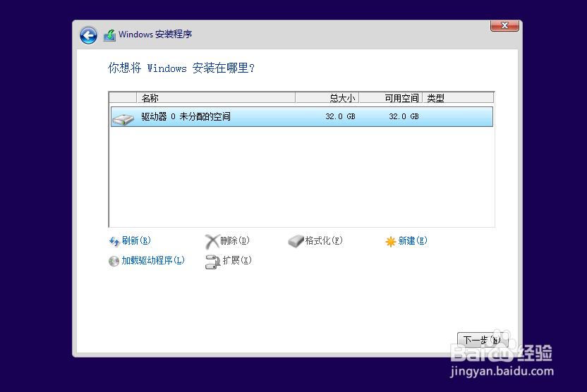Click the 格式化(F) format link
Screen dimensions: 587x392
[x=324, y=240]
